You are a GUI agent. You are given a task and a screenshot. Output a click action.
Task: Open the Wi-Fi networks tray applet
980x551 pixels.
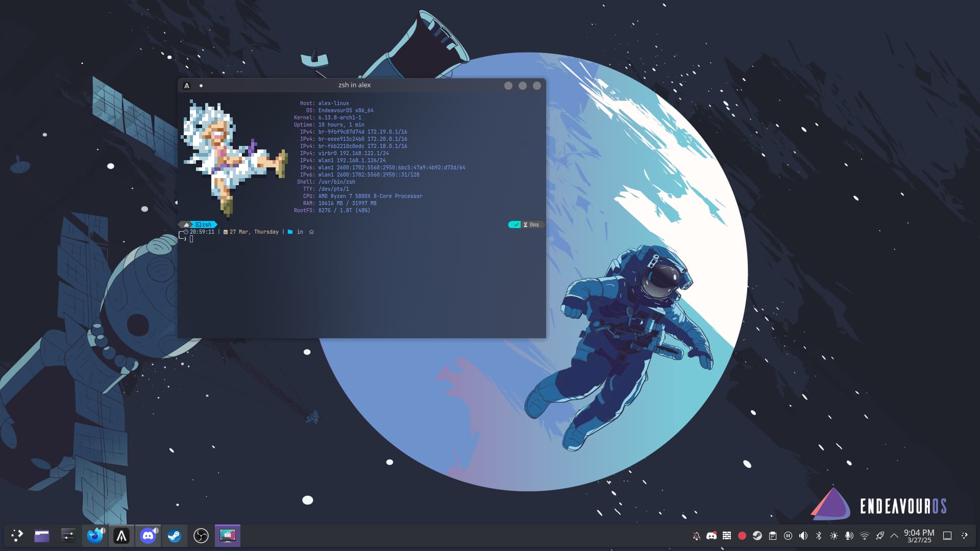coord(865,536)
